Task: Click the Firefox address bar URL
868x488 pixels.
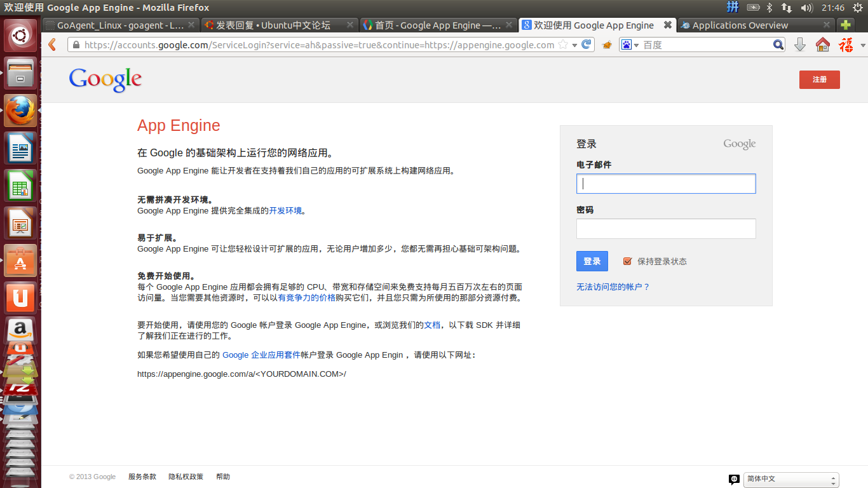Action: (x=319, y=45)
